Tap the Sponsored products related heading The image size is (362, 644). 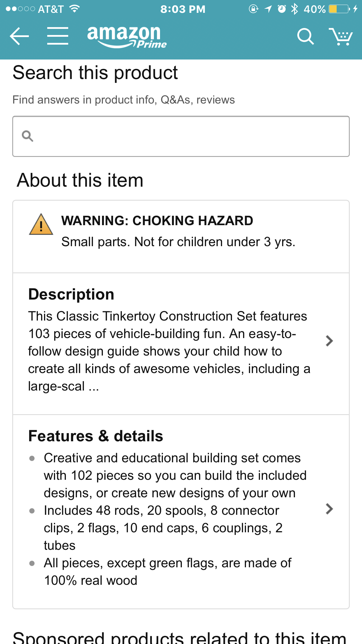pos(180,637)
